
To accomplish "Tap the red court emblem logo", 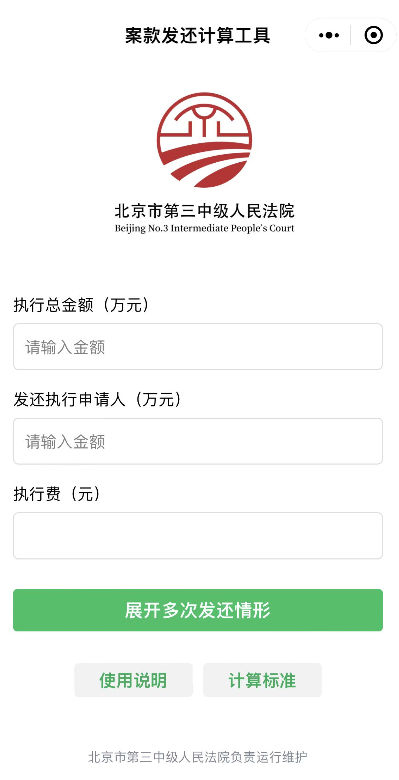I will pos(204,140).
